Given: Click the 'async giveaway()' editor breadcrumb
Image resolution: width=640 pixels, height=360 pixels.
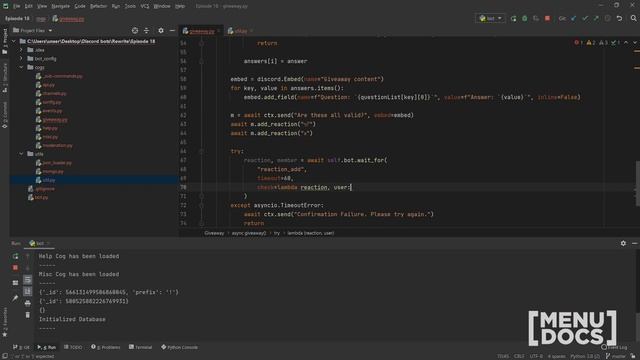Looking at the screenshot, I should tap(249, 233).
